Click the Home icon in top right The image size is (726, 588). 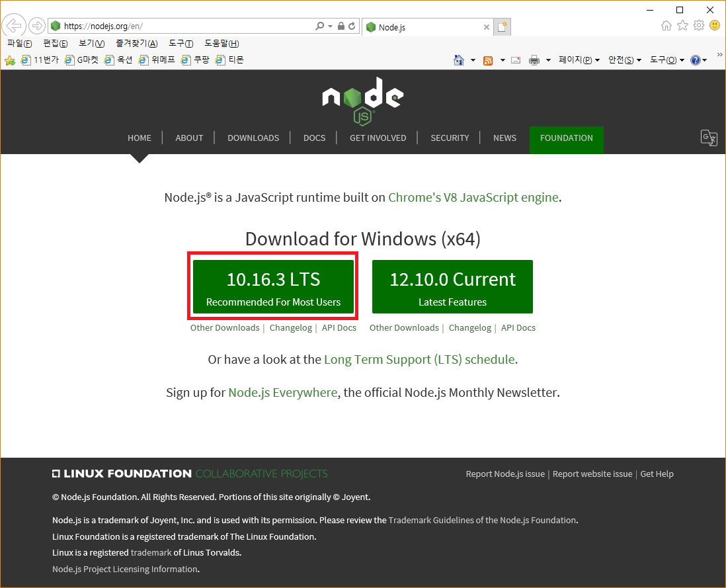(x=666, y=25)
